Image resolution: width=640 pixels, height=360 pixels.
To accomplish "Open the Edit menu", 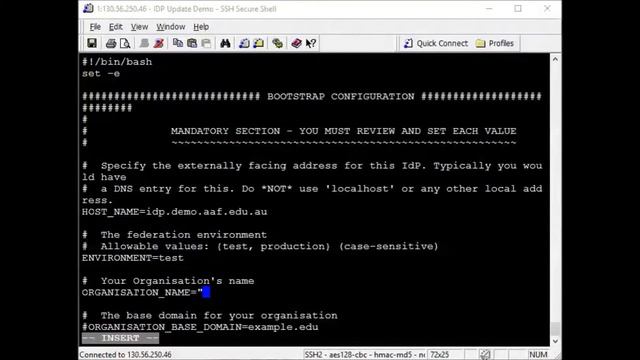I will (x=116, y=27).
